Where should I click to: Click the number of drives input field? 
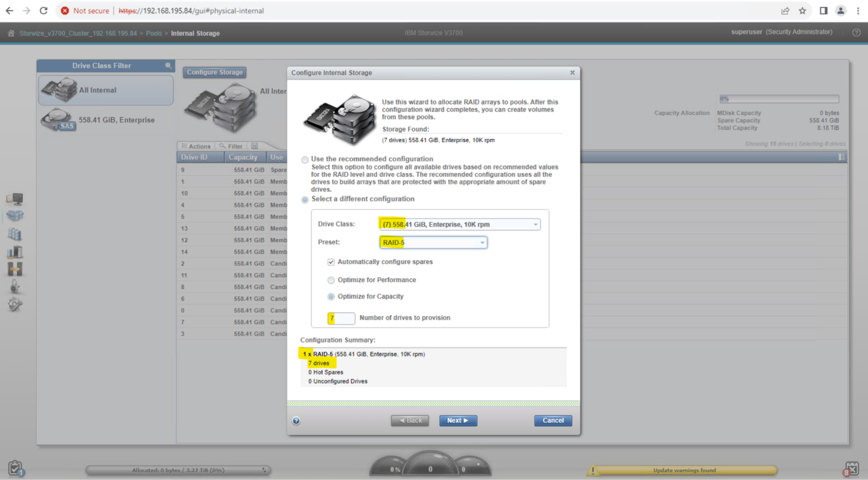(x=341, y=318)
